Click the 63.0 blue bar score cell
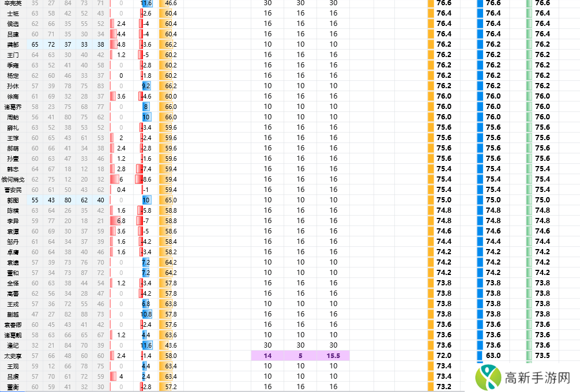Screen dimensions: 580x392 click(493, 356)
